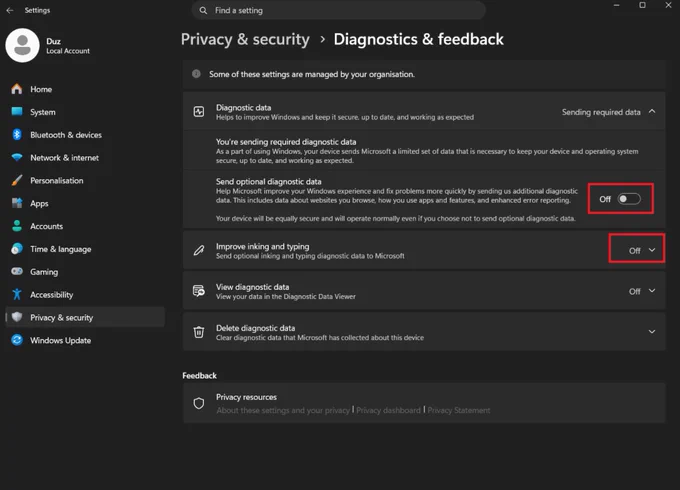
Task: Select Time & language
Action: pyautogui.click(x=85, y=249)
